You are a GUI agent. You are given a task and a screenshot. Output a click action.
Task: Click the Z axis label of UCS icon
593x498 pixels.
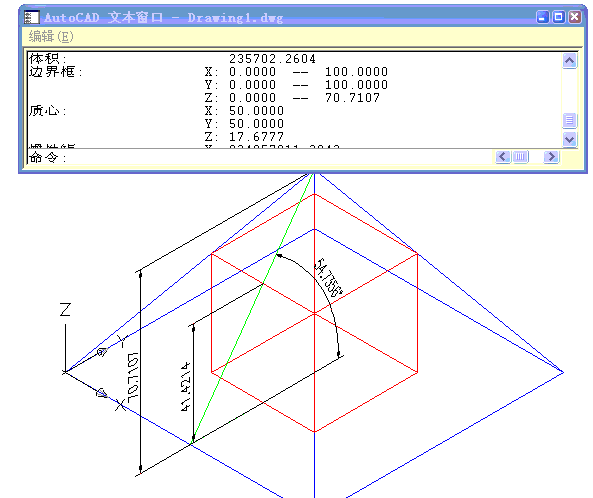pos(65,309)
